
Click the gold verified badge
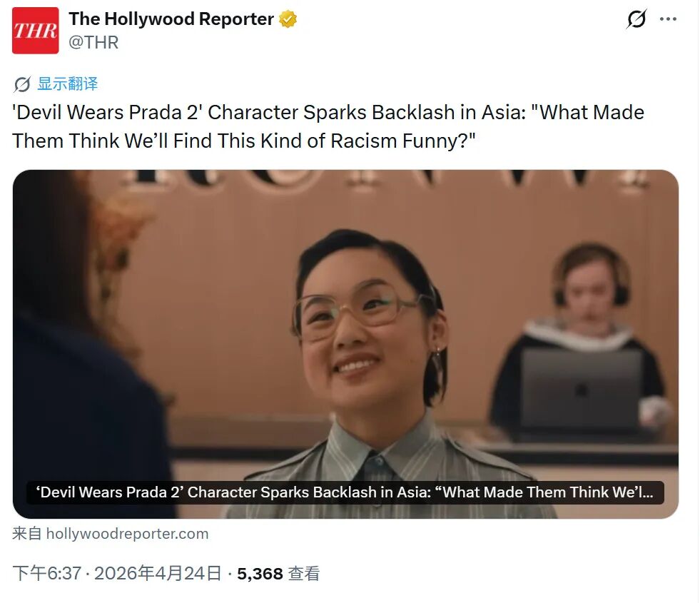coord(288,19)
